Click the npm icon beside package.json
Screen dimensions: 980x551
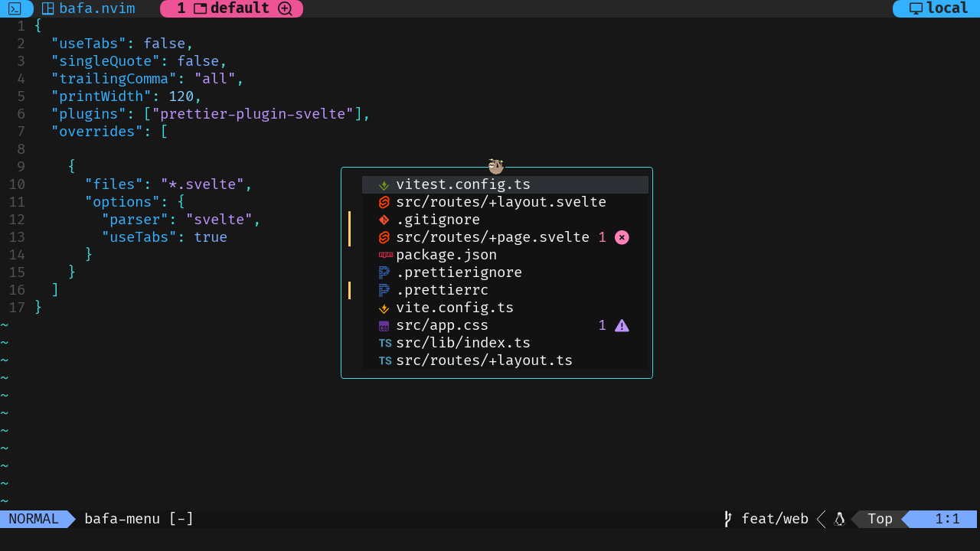pyautogui.click(x=384, y=255)
